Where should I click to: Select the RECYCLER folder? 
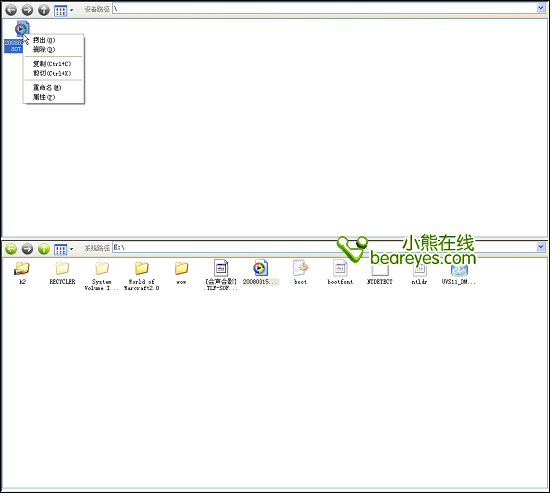coord(62,273)
